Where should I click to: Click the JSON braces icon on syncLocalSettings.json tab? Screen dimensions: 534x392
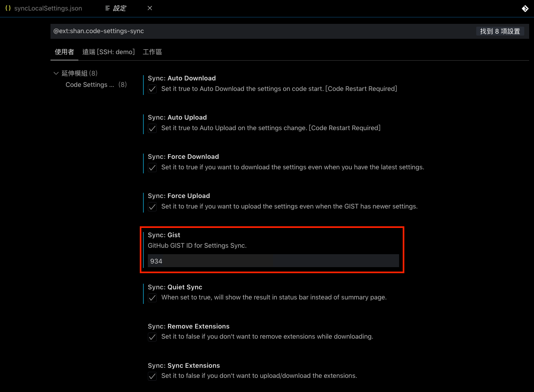point(7,8)
